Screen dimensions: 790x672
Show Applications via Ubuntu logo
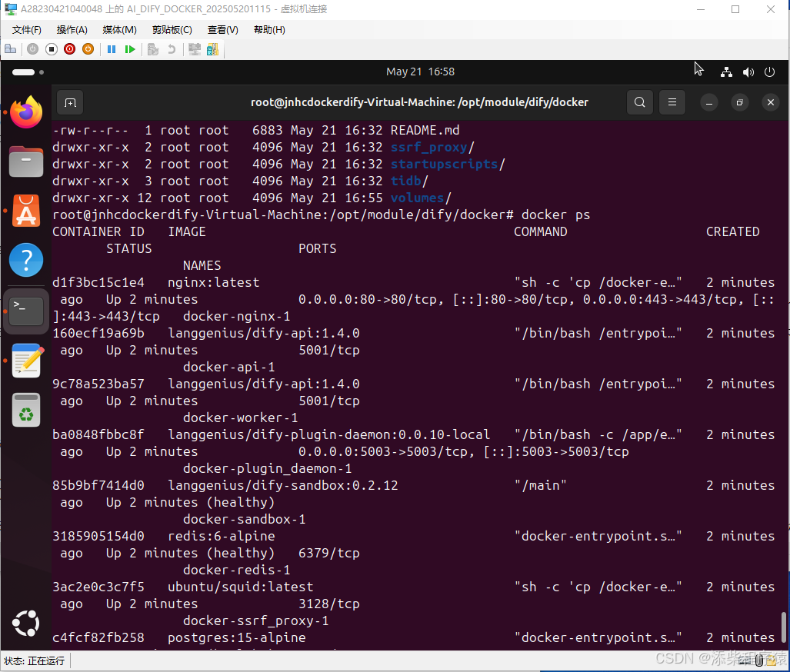coord(26,623)
